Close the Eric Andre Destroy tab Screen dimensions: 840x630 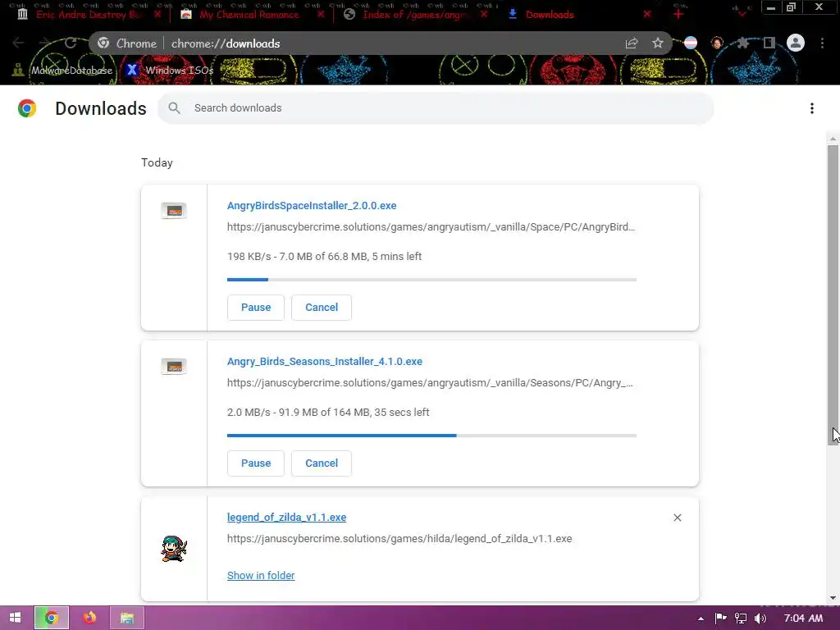click(157, 15)
